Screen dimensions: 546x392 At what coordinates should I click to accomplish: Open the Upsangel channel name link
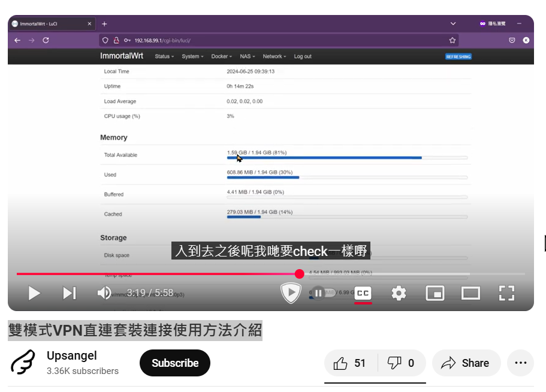click(72, 356)
